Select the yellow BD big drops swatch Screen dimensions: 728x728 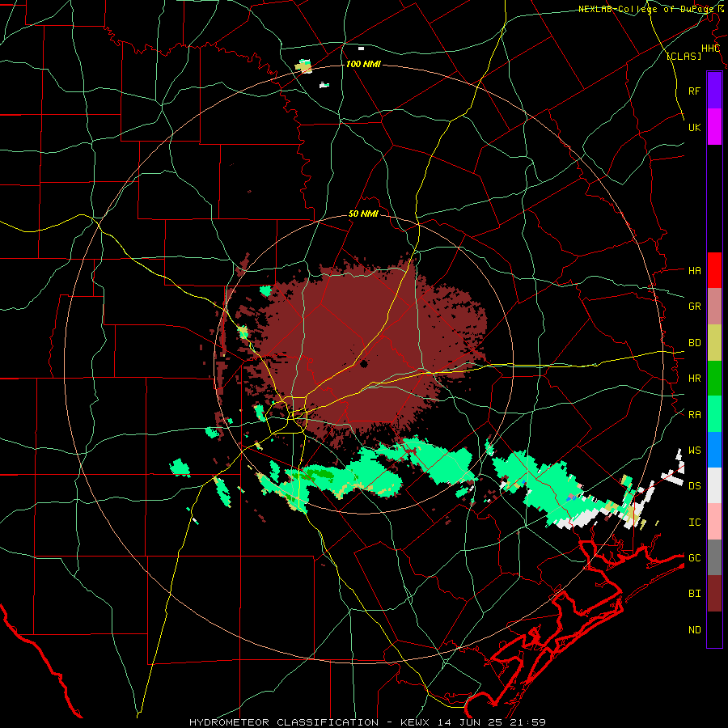(x=714, y=343)
